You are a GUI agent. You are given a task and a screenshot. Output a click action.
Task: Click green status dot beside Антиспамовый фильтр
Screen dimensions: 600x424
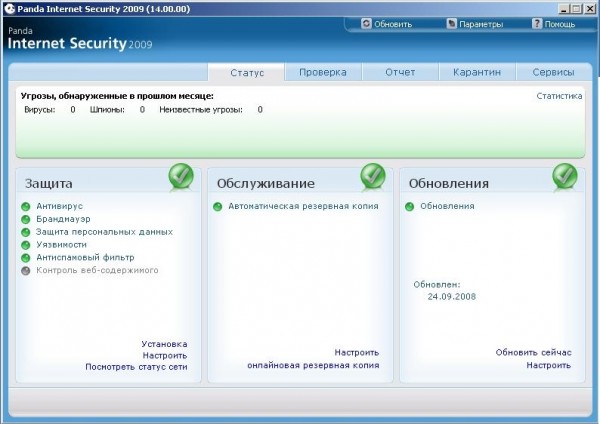(x=26, y=258)
